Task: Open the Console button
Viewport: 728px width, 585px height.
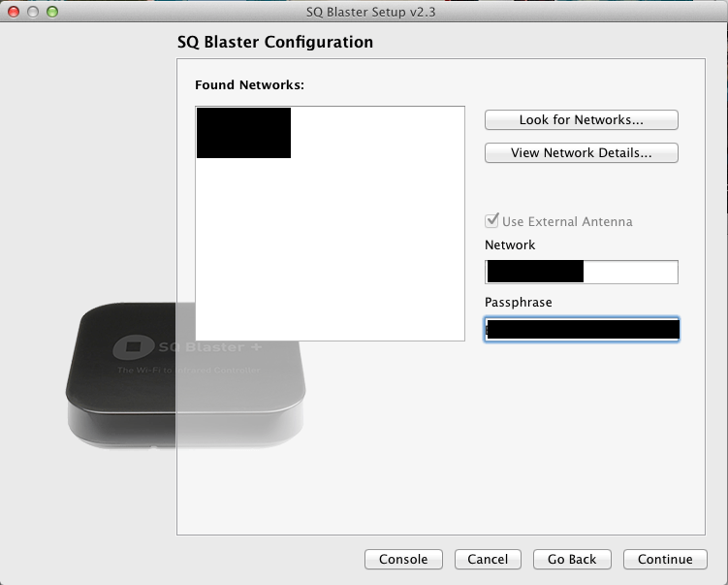Action: coord(403,559)
